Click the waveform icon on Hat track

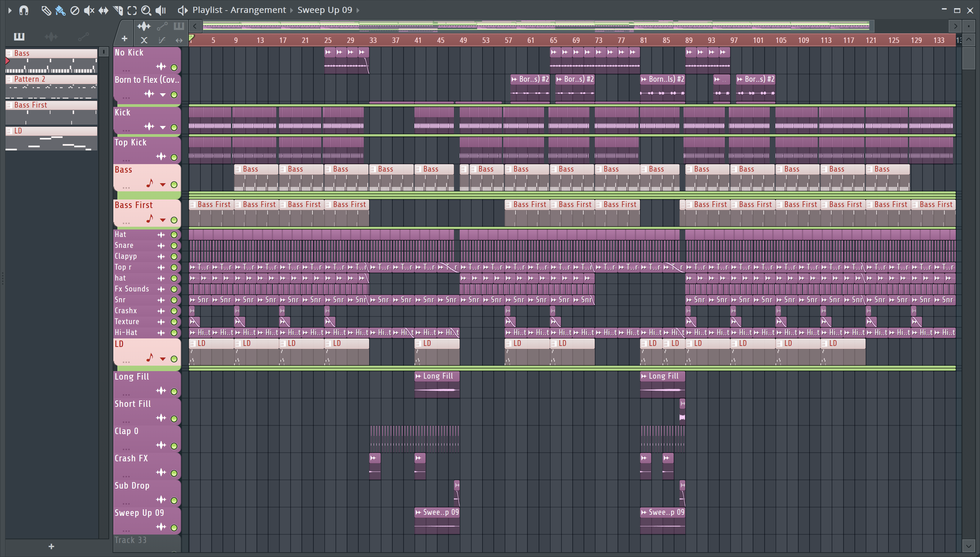tap(161, 235)
